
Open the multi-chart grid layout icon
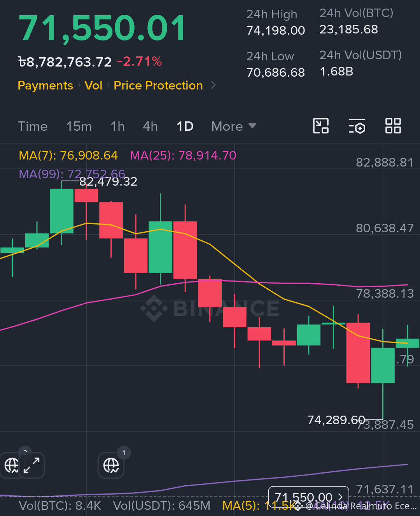393,126
